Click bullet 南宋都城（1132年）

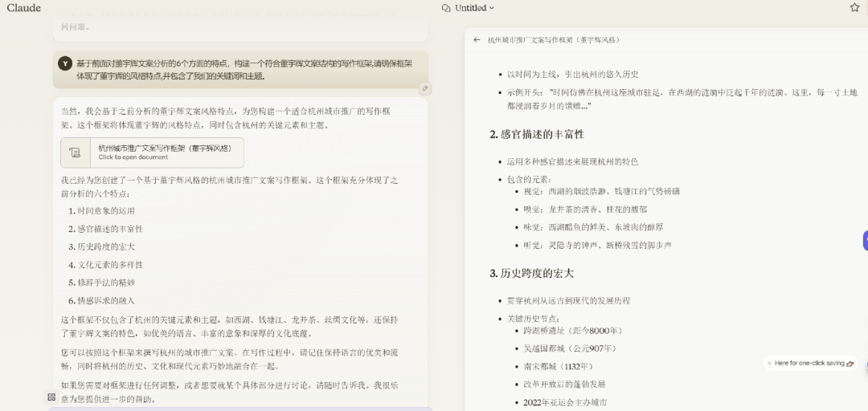pyautogui.click(x=558, y=366)
